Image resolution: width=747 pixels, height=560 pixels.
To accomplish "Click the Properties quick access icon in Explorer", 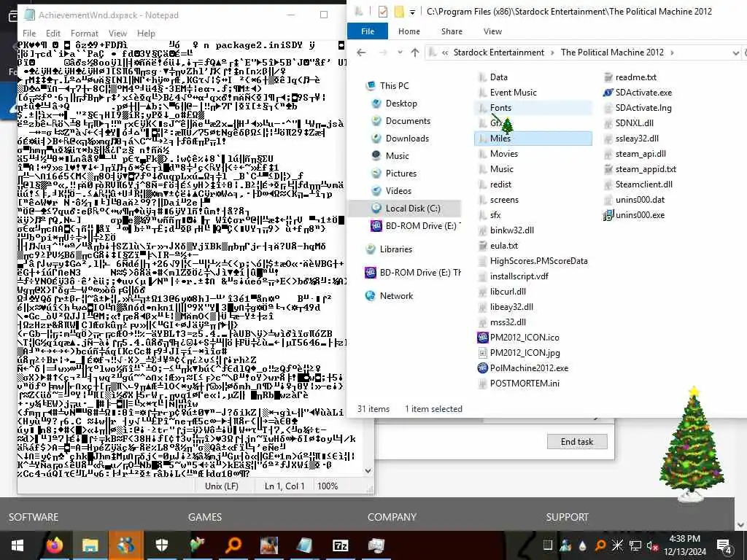I will tap(382, 12).
